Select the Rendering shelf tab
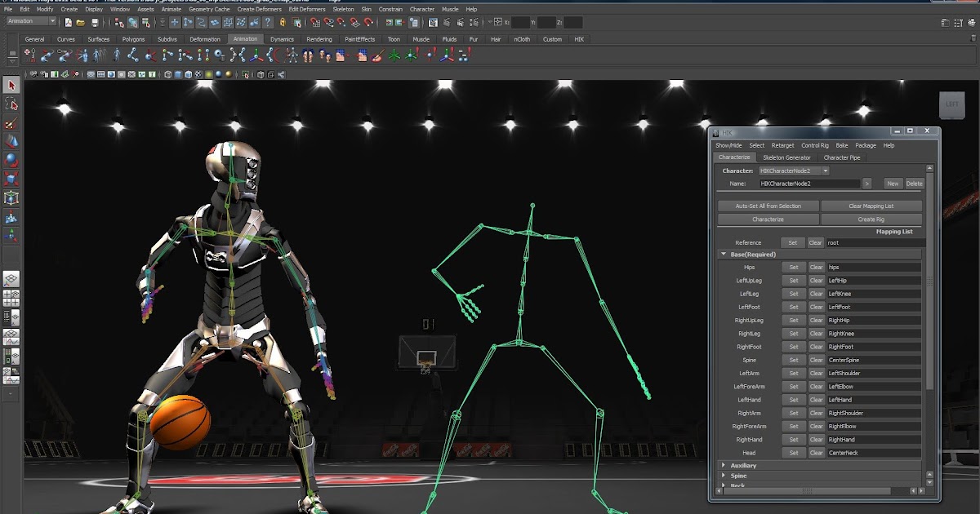Viewport: 980px width, 514px height. coord(319,39)
